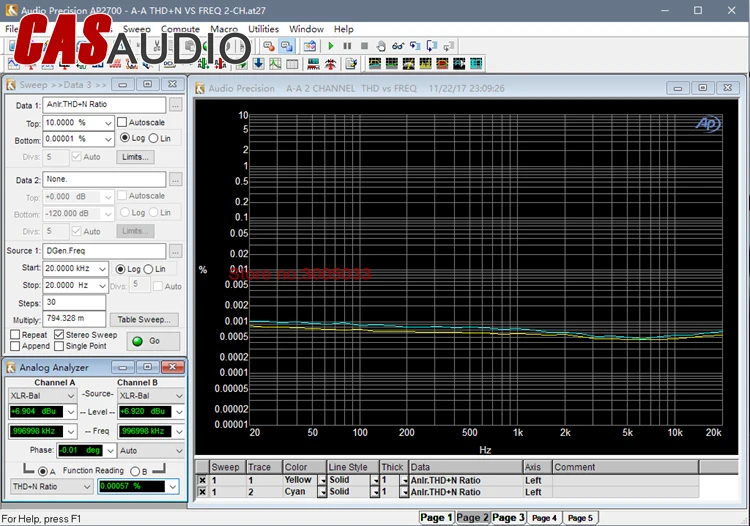This screenshot has height=526, width=750.
Task: Open the Yellow color dropdown for trace 1
Action: tap(323, 481)
